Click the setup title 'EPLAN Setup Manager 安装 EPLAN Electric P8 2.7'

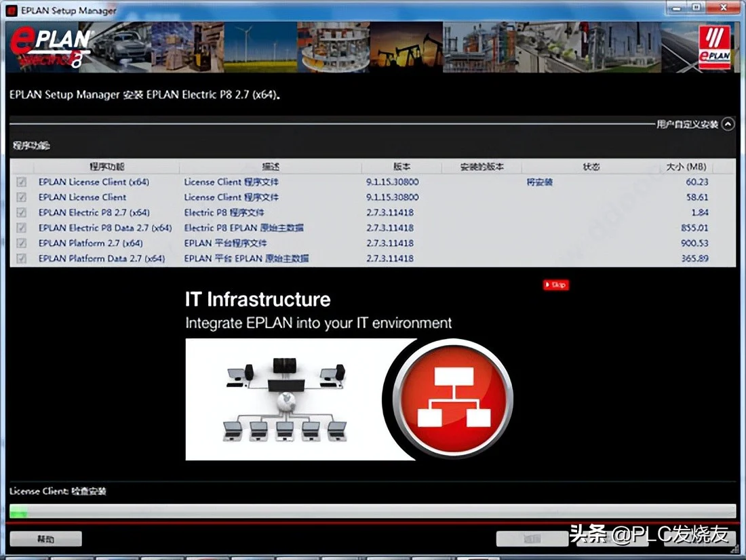pos(144,95)
